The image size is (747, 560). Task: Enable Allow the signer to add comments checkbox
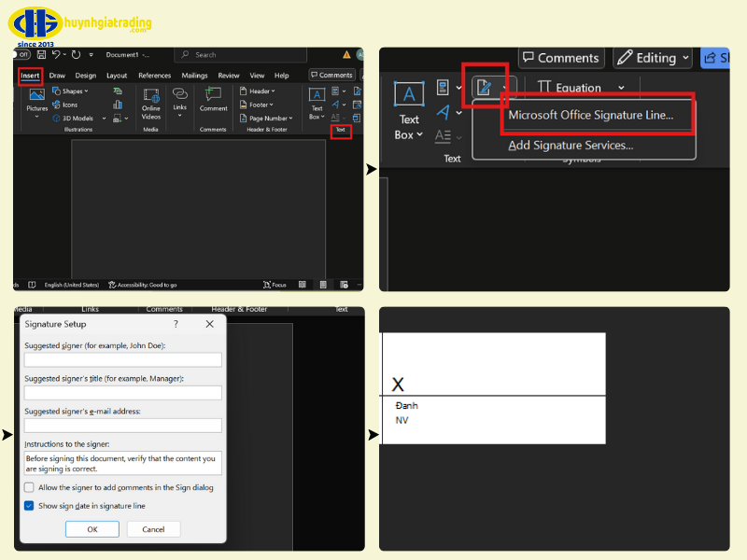point(29,487)
